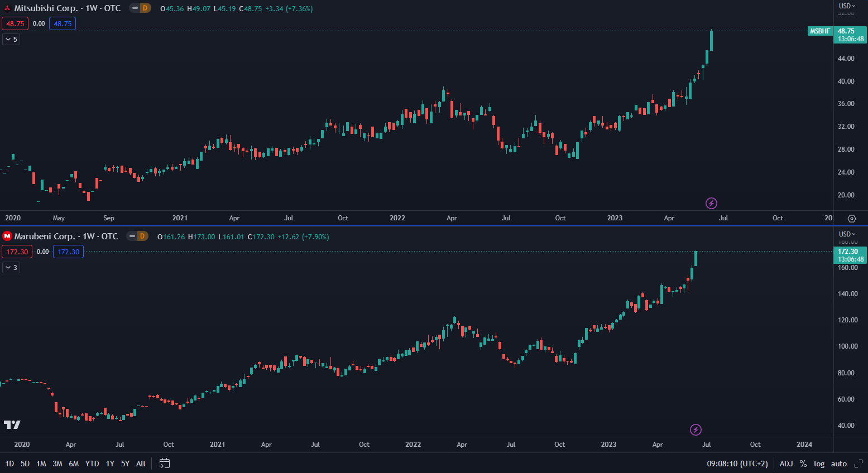Open the USD currency dropdown on Mitsubishi chart

click(x=847, y=6)
